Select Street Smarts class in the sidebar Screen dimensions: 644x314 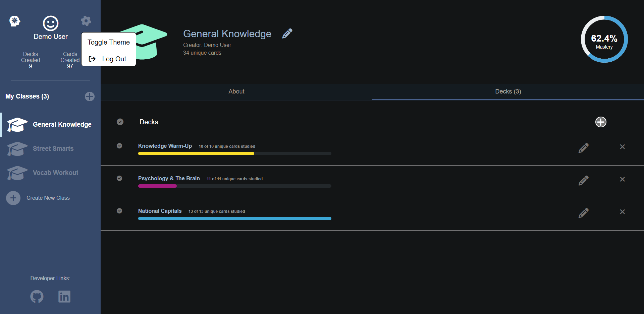click(x=53, y=148)
